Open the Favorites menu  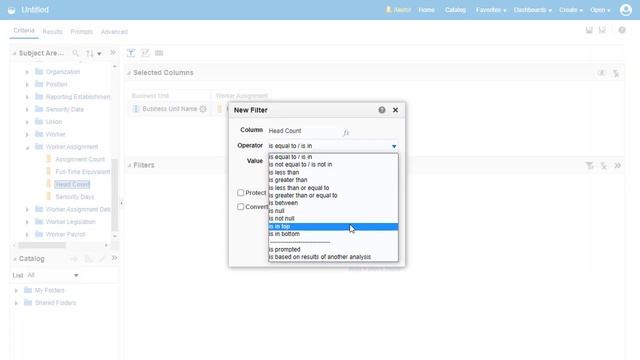[x=491, y=10]
